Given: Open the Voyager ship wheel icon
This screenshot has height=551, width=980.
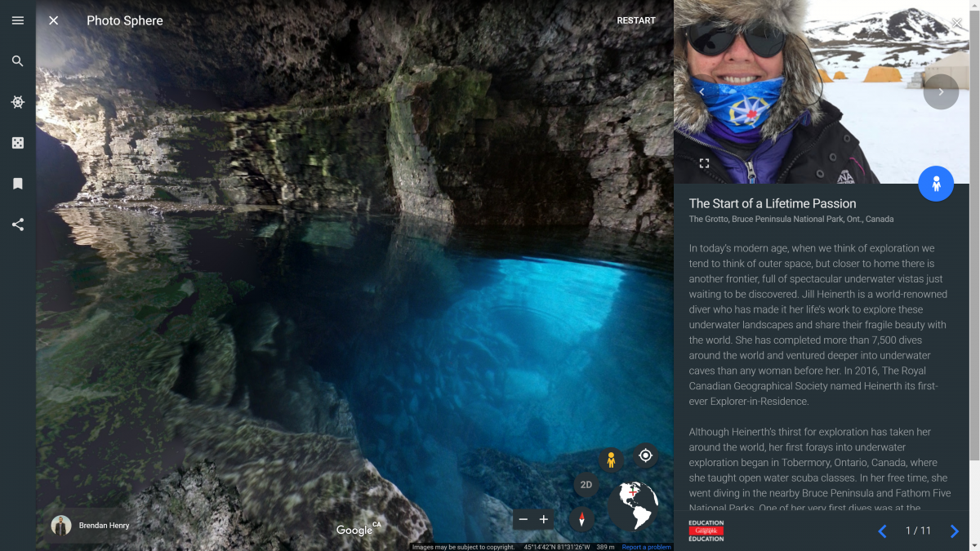Looking at the screenshot, I should tap(17, 101).
